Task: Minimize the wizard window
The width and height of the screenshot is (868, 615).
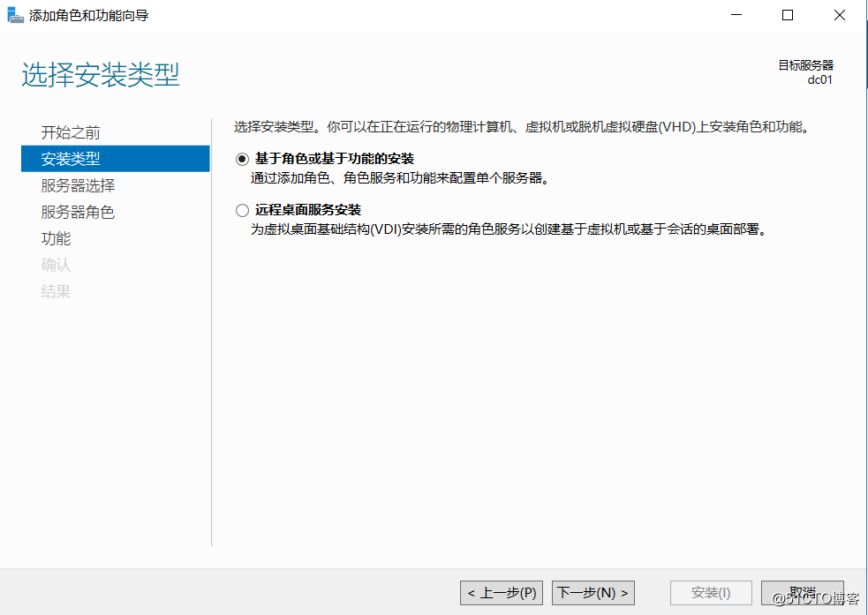Action: click(x=736, y=15)
